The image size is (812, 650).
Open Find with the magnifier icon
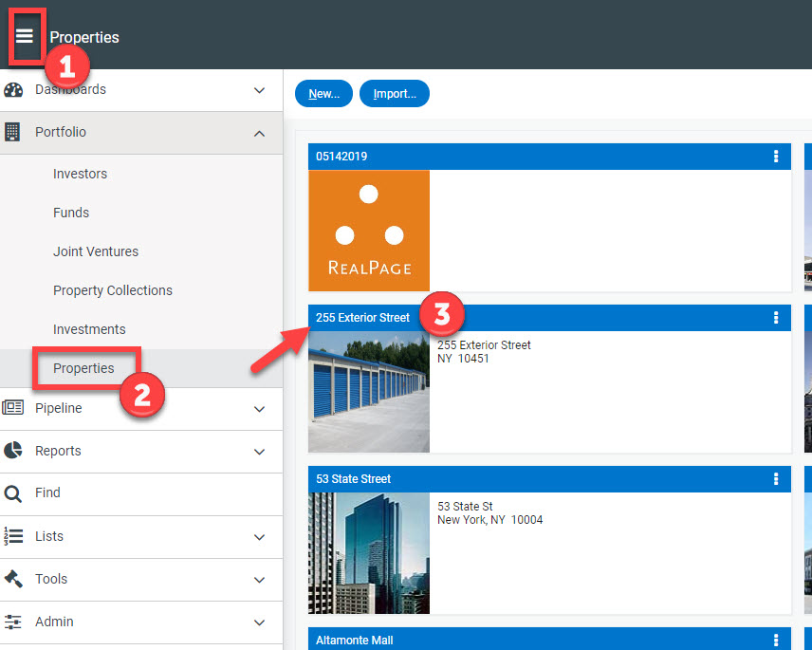tap(13, 492)
